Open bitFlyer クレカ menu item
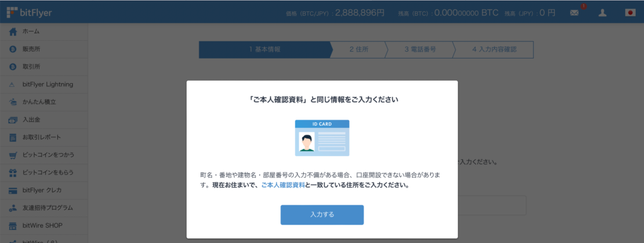 tap(44, 190)
